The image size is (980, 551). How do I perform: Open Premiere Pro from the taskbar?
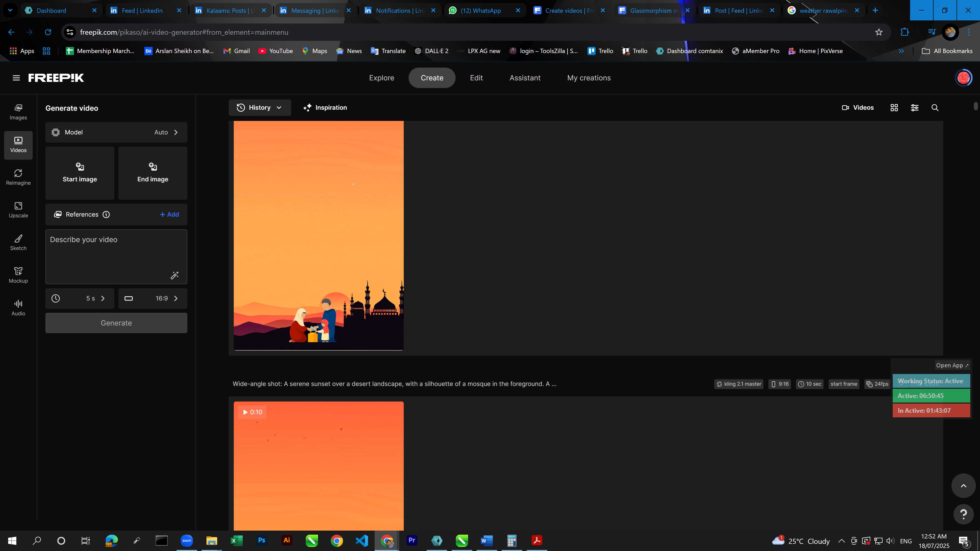pos(412,540)
